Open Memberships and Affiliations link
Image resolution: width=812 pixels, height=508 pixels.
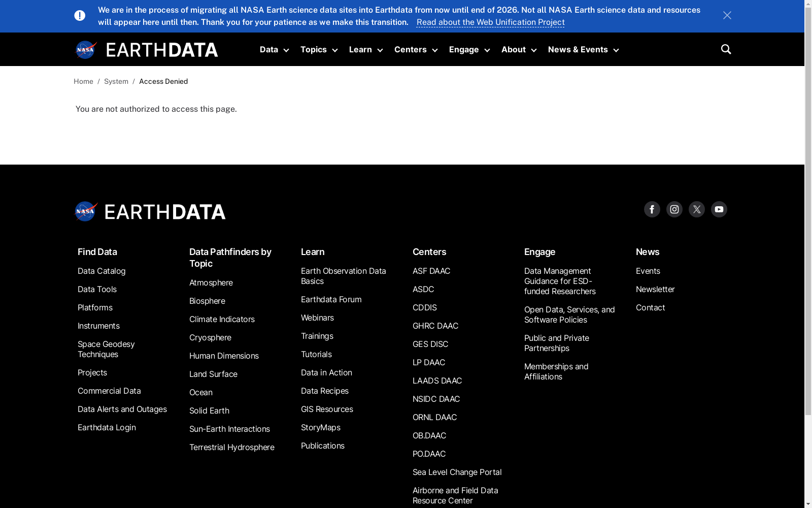pos(556,372)
